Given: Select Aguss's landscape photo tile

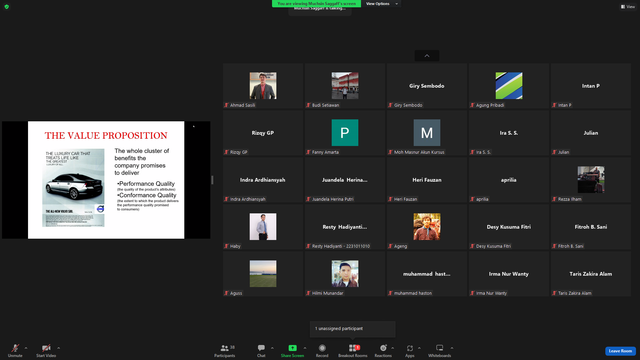Looking at the screenshot, I should coord(263,273).
